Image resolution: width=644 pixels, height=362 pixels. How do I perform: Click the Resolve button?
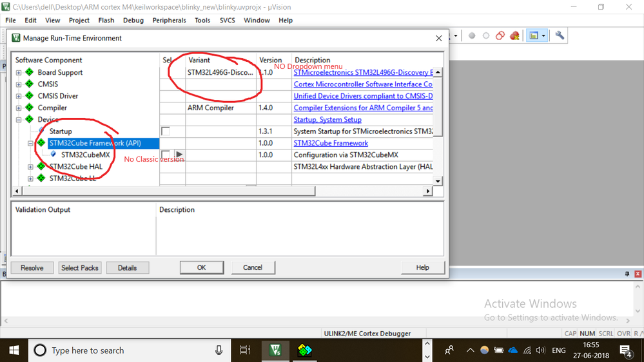point(32,267)
